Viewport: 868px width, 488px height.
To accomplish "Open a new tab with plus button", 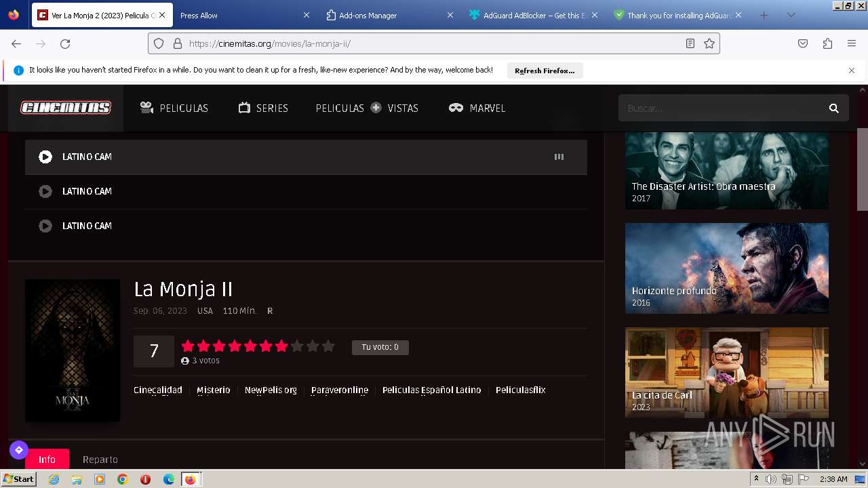I will coord(764,15).
